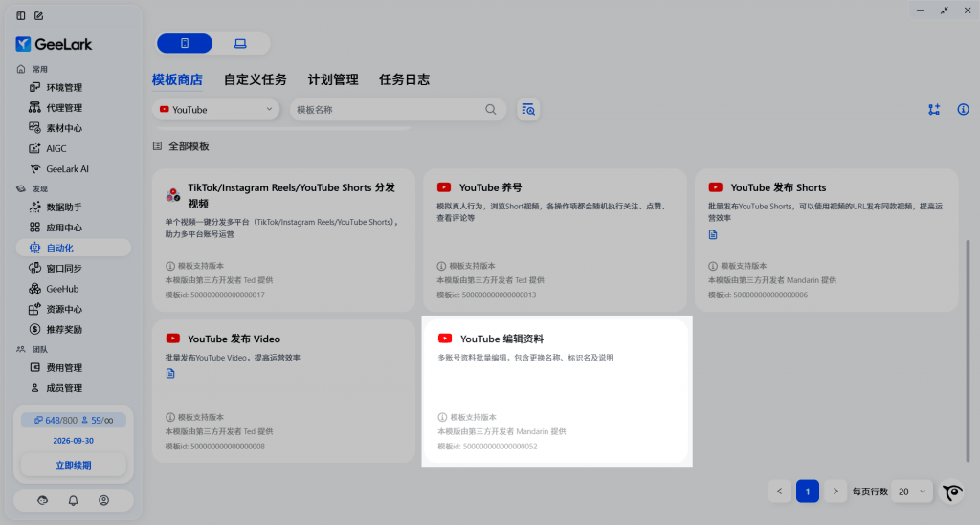Open document icon in YouTube 发布 Shorts card
Image resolution: width=980 pixels, height=525 pixels.
[x=713, y=234]
